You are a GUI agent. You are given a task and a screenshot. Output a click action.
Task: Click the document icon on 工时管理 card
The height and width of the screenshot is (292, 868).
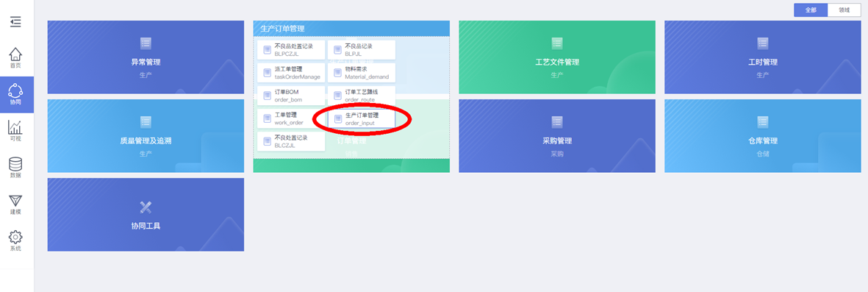pyautogui.click(x=763, y=43)
